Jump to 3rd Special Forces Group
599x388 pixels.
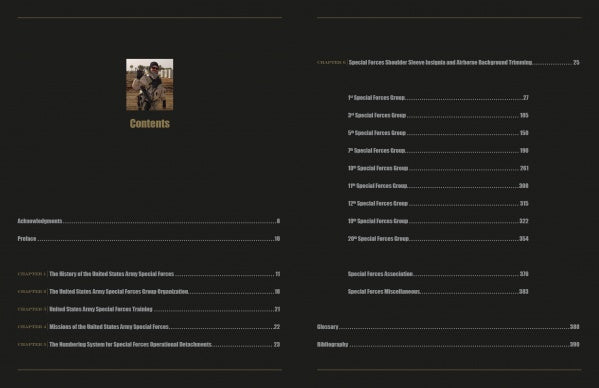(x=438, y=115)
